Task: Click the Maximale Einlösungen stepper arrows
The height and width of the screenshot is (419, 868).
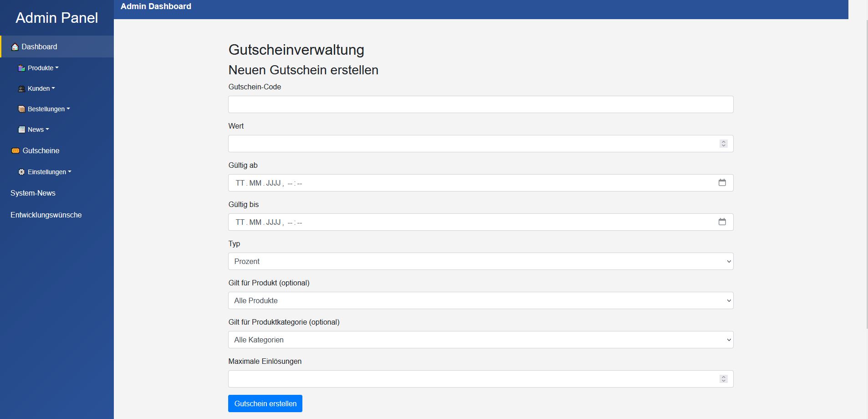Action: click(723, 379)
